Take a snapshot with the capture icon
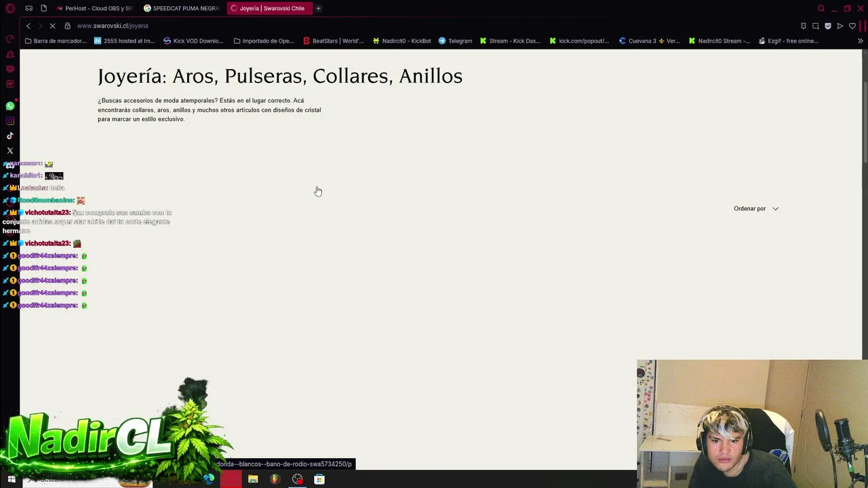868x488 pixels. point(816,26)
